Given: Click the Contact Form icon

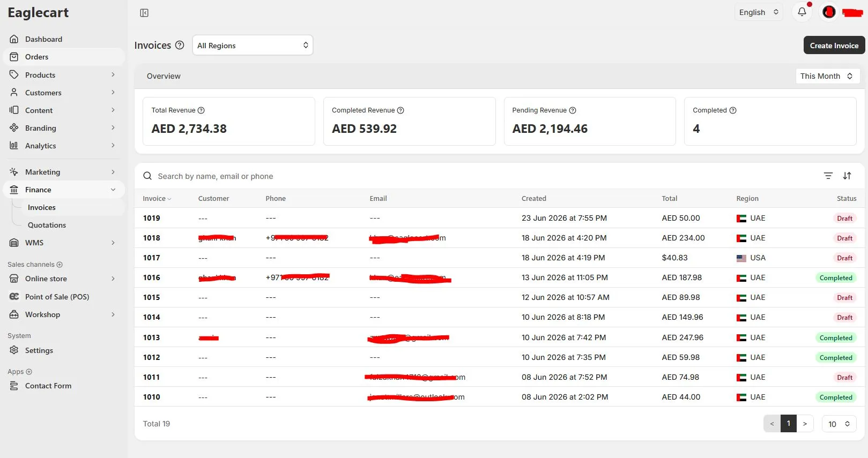Looking at the screenshot, I should (x=14, y=386).
